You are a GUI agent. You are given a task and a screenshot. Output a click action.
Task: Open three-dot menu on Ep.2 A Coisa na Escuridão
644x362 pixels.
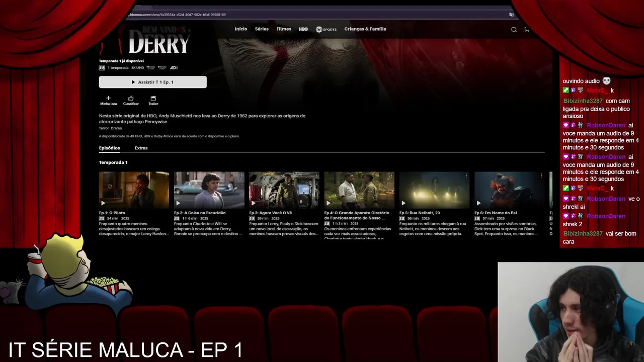241,175
